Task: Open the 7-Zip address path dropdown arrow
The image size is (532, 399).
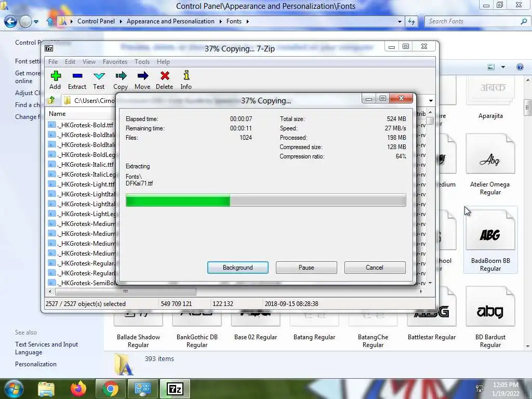Action: tap(431, 101)
